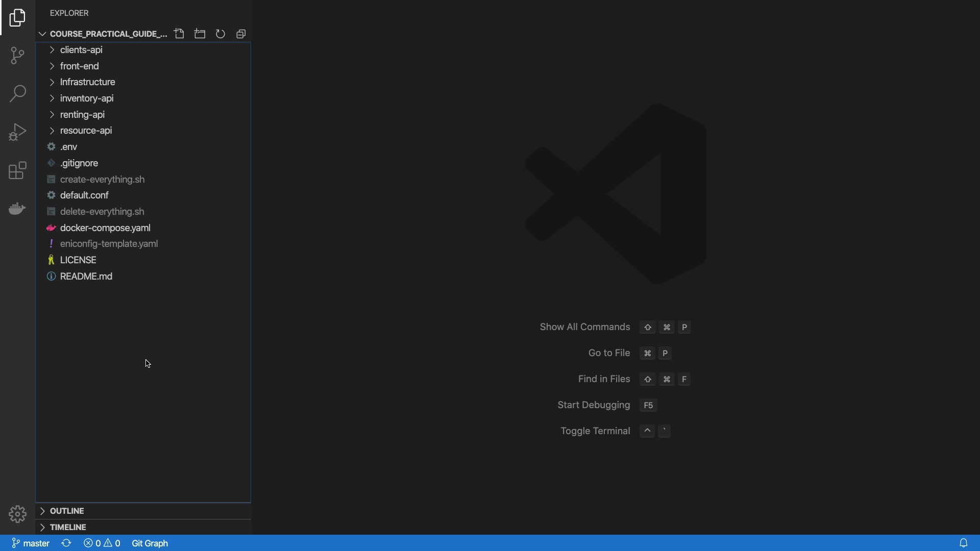Click the Synchronize Changes icon
Screen dimensions: 980x551
pyautogui.click(x=66, y=543)
